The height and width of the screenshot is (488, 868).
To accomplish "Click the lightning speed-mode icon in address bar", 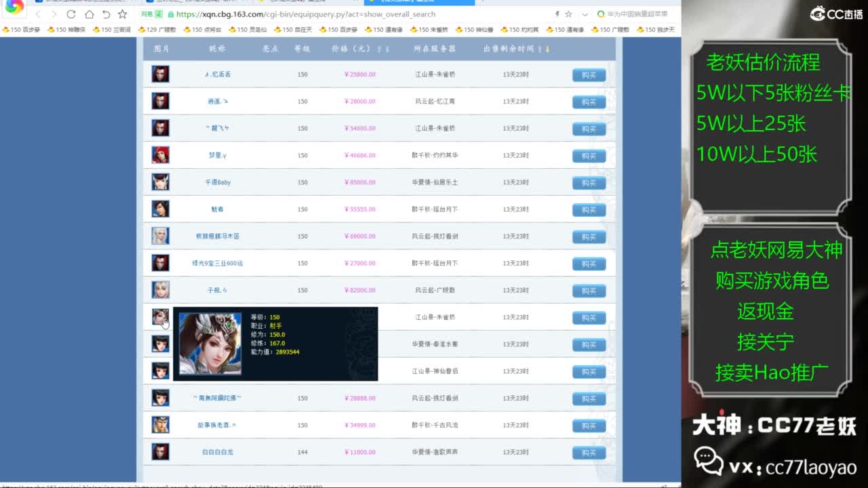I will pos(557,14).
